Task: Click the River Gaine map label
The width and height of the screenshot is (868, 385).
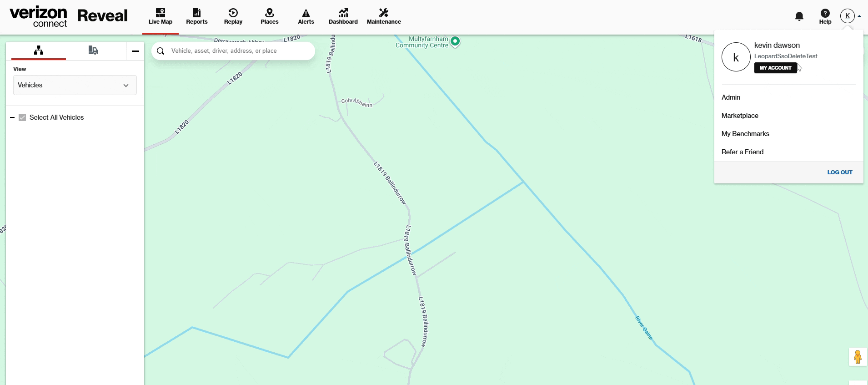Action: (644, 328)
